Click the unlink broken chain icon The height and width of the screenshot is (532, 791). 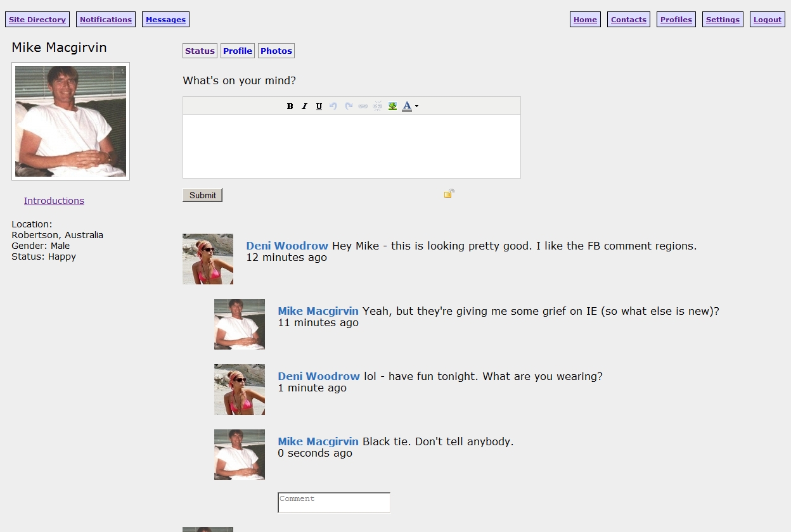(378, 106)
